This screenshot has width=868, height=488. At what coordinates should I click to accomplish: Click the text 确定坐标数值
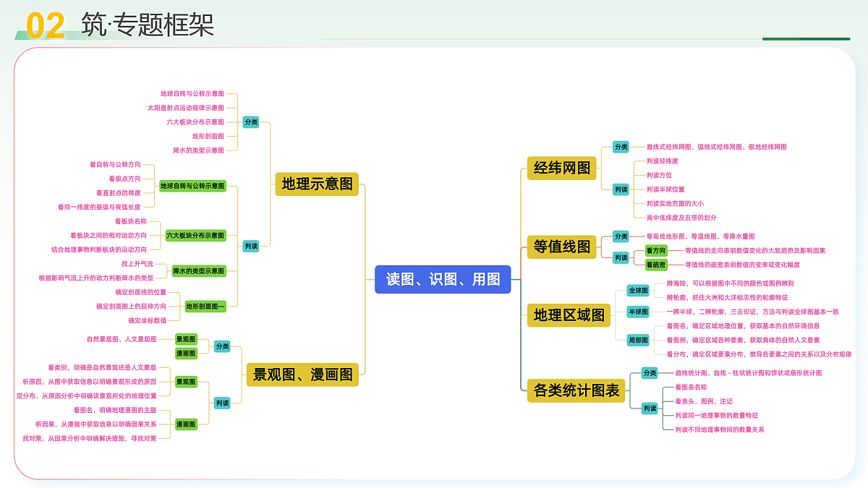(148, 320)
